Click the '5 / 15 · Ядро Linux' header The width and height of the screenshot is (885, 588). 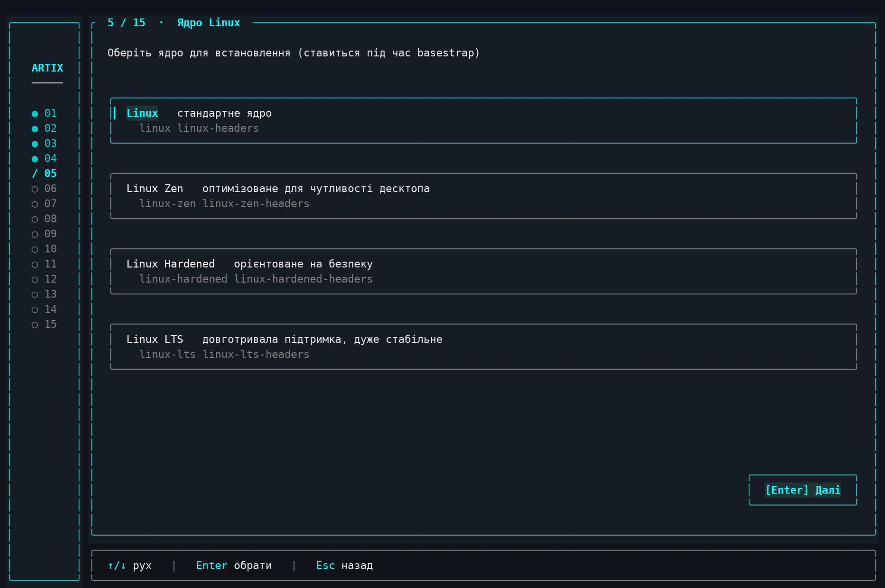pyautogui.click(x=174, y=23)
